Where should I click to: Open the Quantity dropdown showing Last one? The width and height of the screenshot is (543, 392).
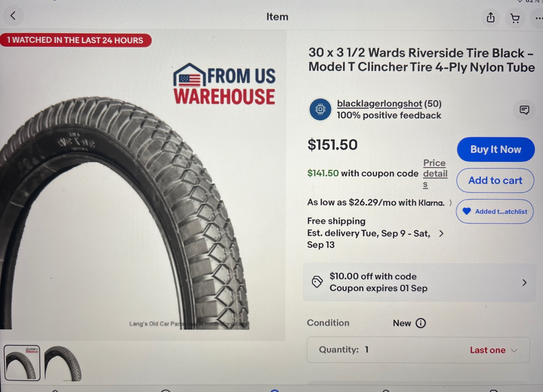pyautogui.click(x=418, y=350)
